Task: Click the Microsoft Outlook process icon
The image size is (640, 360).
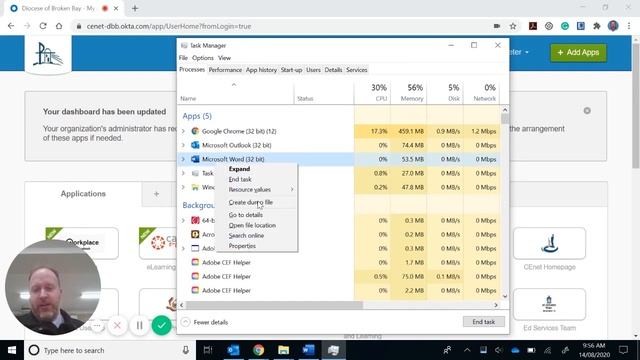Action: coord(195,145)
